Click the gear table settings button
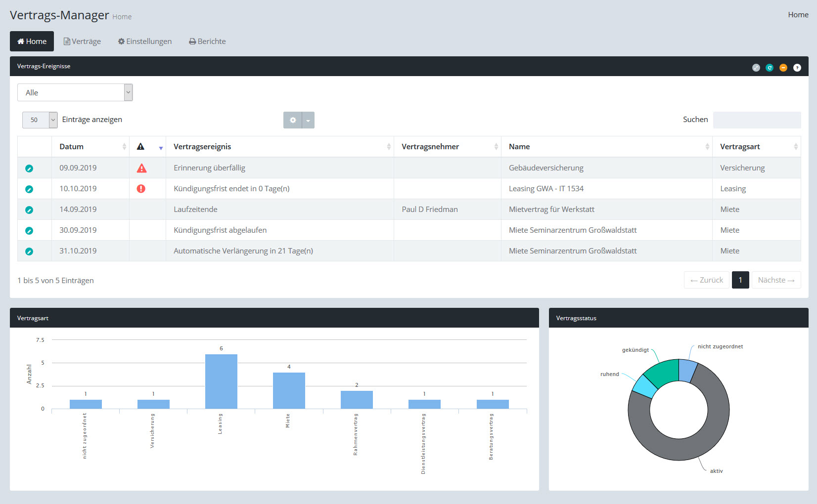The height and width of the screenshot is (504, 817). (293, 120)
